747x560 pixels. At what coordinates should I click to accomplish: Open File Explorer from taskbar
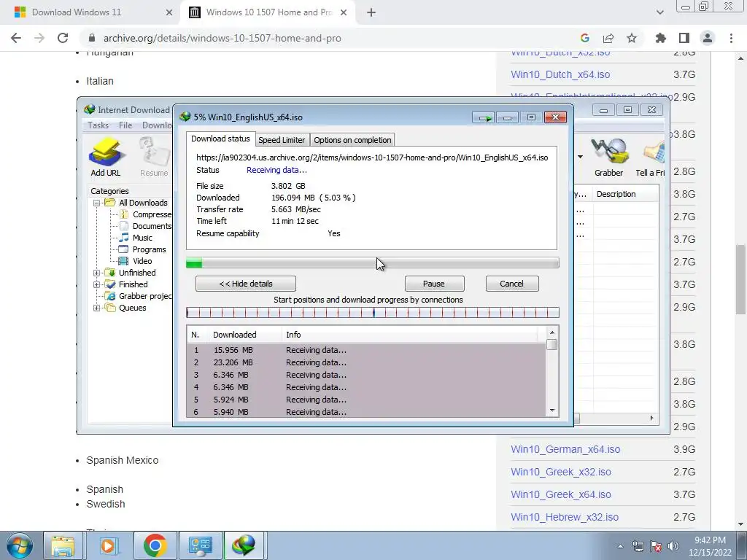click(63, 545)
